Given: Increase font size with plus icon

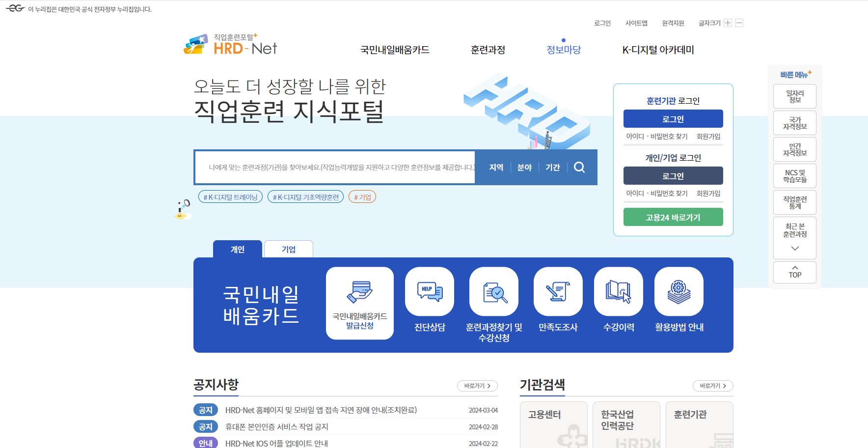Looking at the screenshot, I should 728,23.
